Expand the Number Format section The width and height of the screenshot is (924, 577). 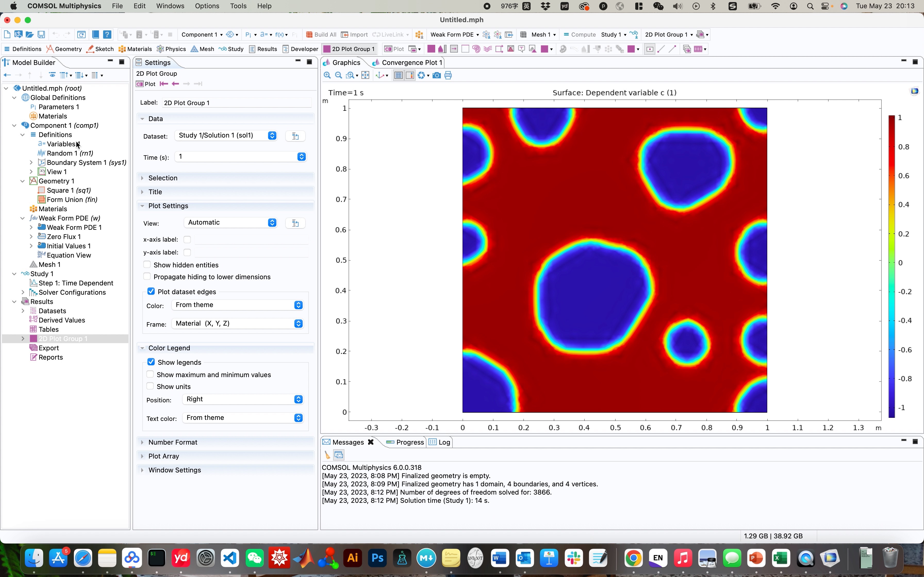tap(172, 442)
